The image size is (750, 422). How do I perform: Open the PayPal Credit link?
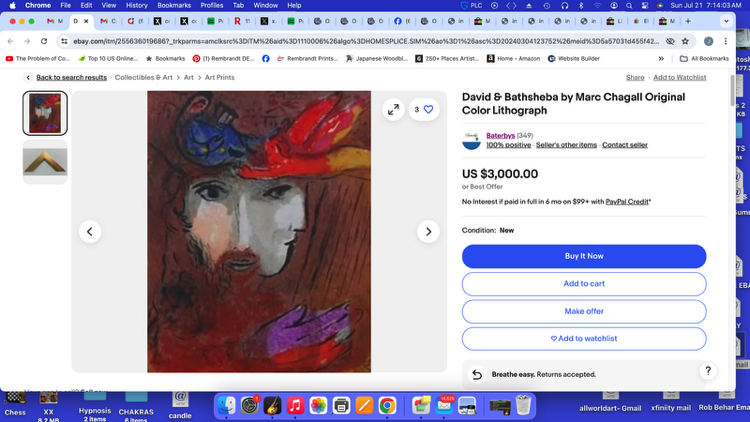627,202
